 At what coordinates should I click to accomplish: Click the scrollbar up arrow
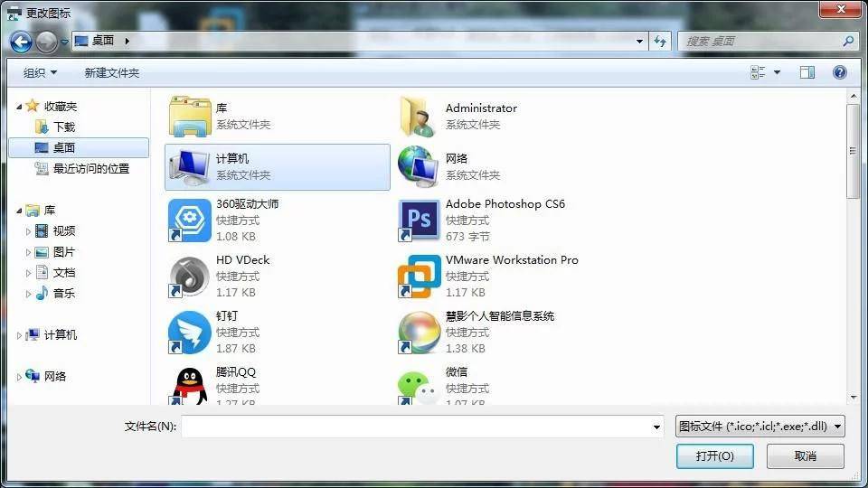pyautogui.click(x=853, y=97)
